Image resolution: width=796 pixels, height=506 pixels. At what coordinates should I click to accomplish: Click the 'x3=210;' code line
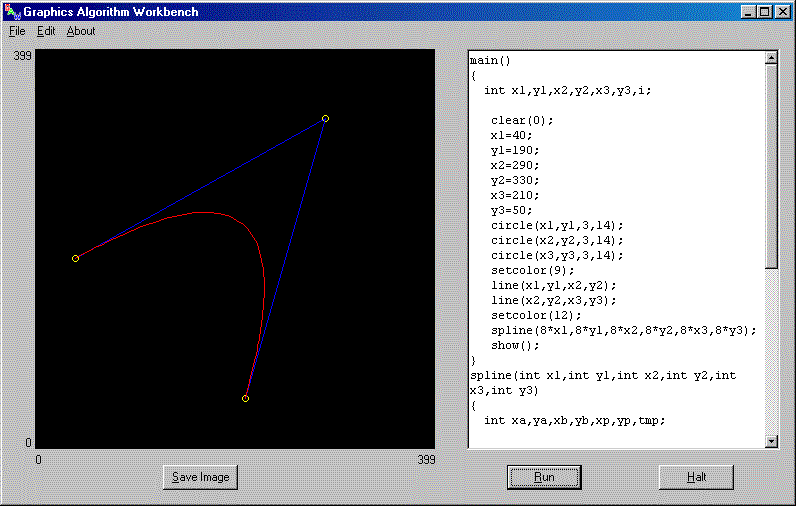[x=515, y=195]
